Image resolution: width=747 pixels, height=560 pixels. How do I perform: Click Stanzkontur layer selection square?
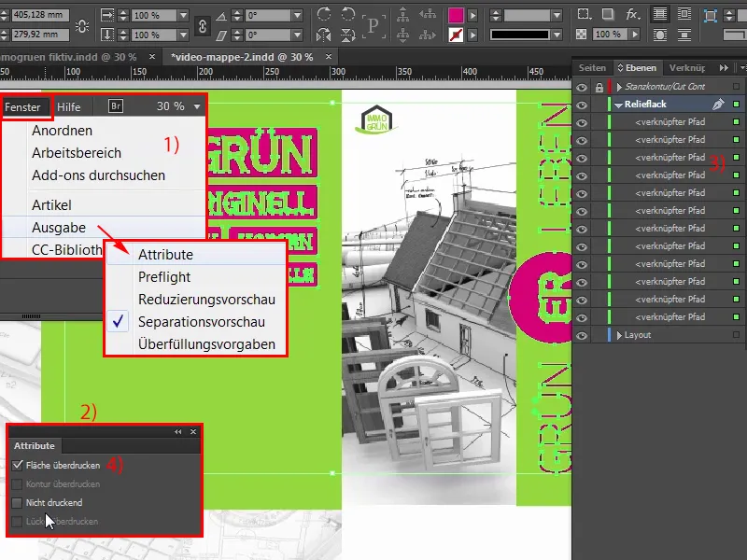[x=736, y=86]
